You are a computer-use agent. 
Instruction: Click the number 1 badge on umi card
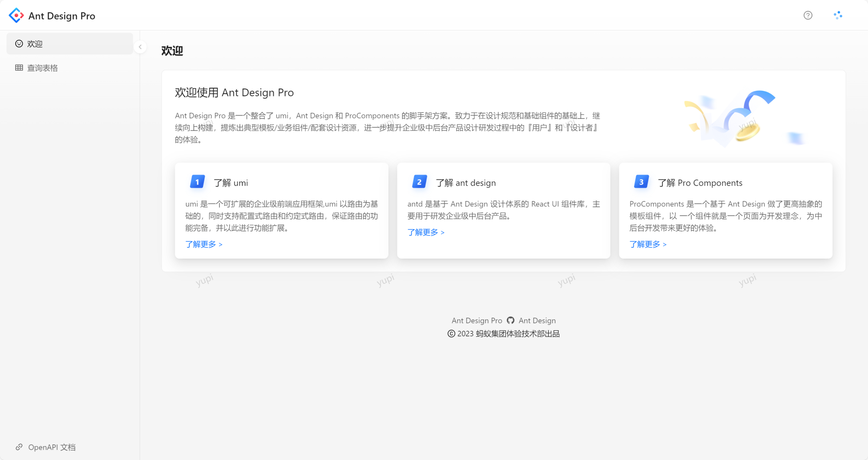pos(197,182)
